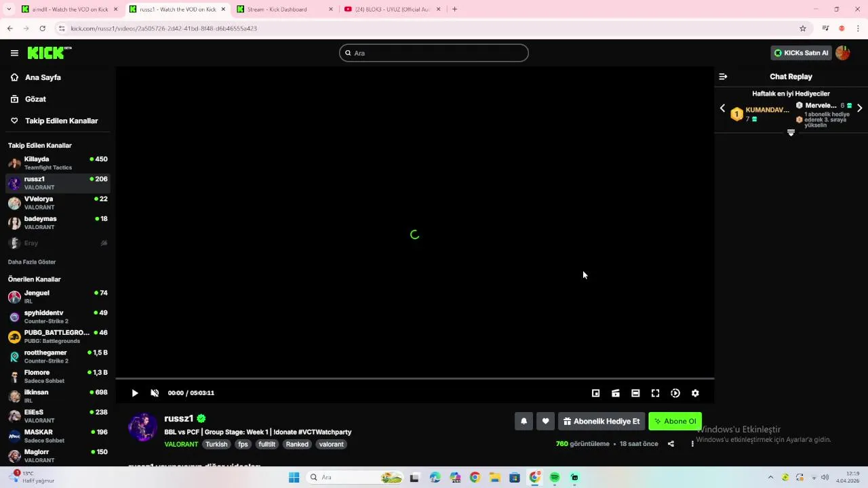The image size is (868, 488).
Task: Toggle mini player mode
Action: tap(595, 393)
